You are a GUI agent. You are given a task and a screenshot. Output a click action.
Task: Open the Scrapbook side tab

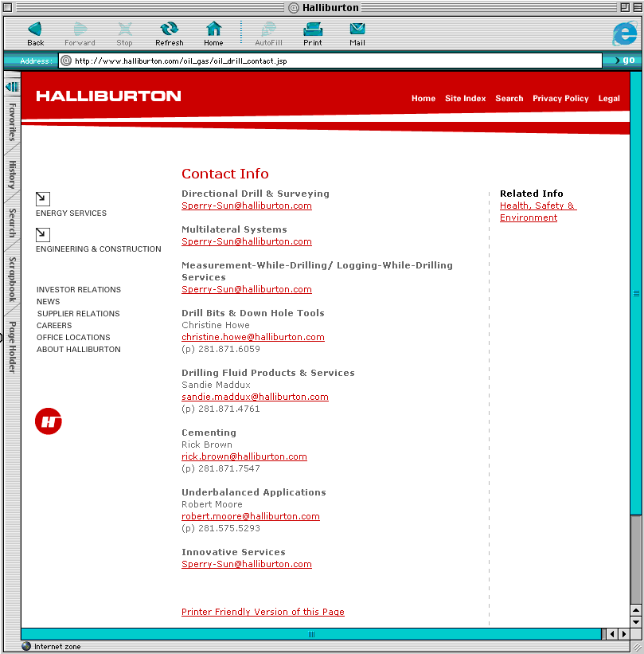click(x=13, y=280)
